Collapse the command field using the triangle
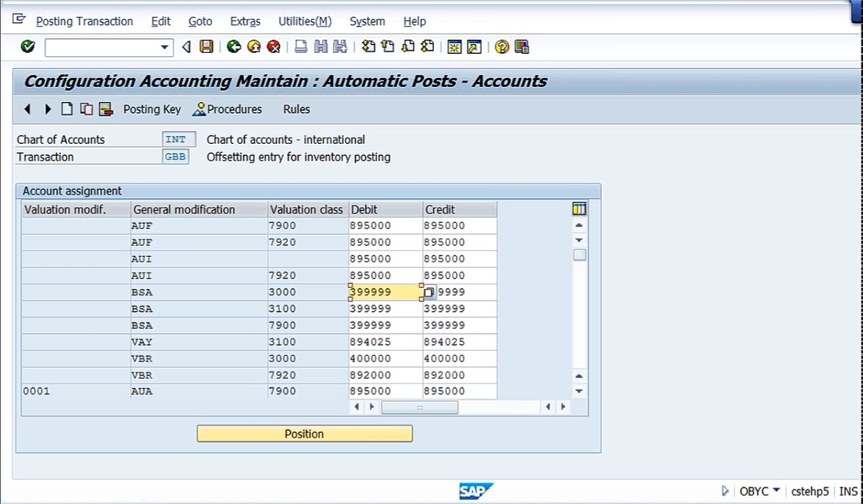The width and height of the screenshot is (863, 504). click(186, 47)
